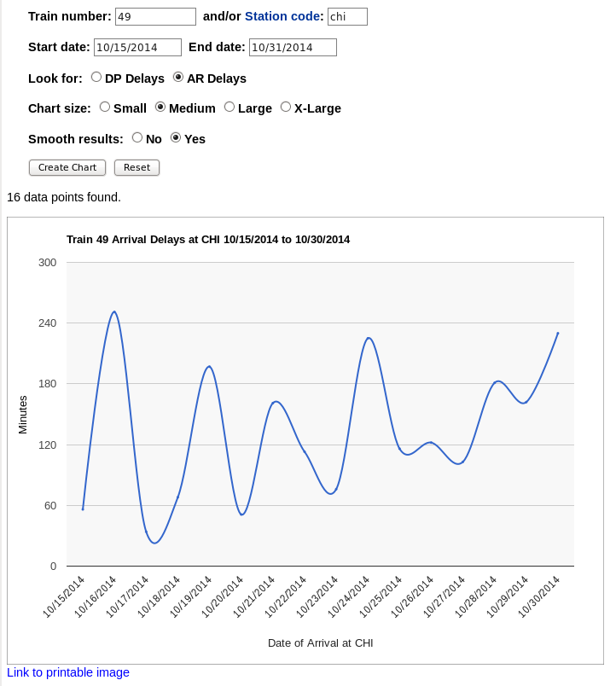This screenshot has width=616, height=686.
Task: Click the '16 data points found.' text
Action: point(64,197)
